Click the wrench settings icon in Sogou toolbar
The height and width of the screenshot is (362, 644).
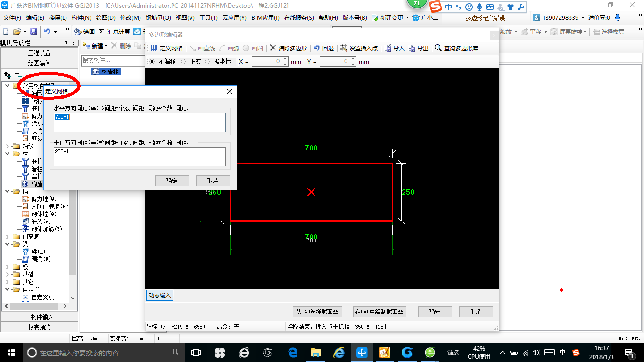(521, 7)
